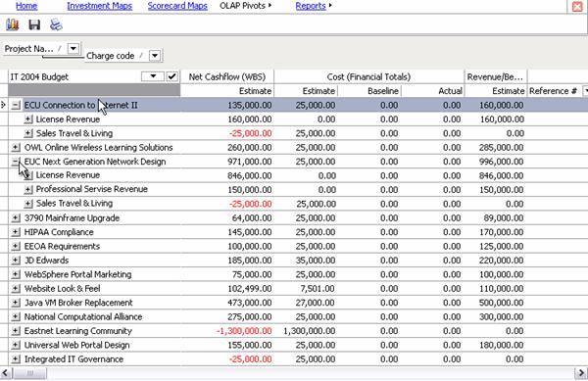Select the 1,300,000.00 Cost Estimate cell
Image resolution: width=588 pixels, height=381 pixels.
point(306,331)
